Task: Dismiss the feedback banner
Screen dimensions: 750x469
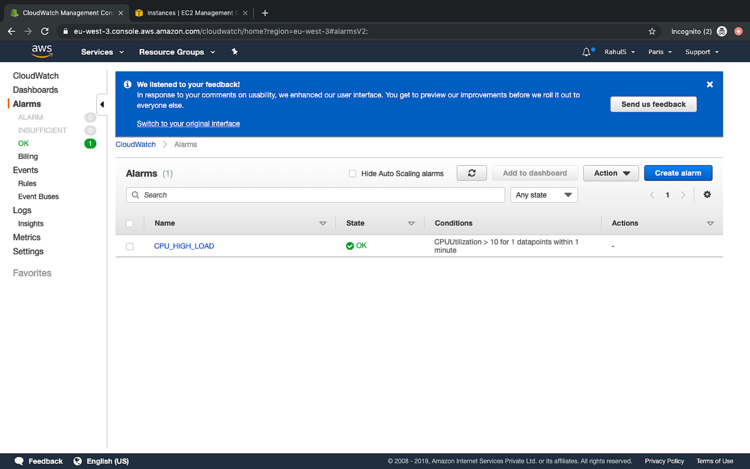Action: tap(710, 85)
